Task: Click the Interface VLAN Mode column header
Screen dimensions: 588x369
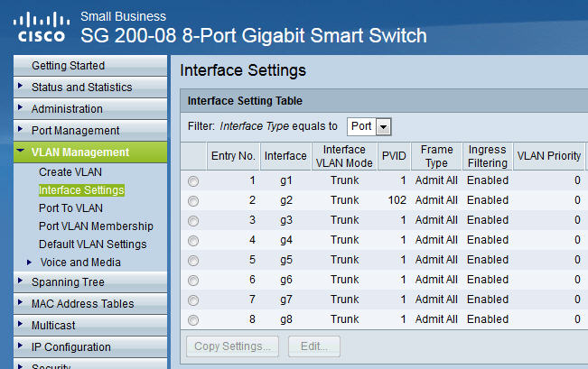Action: pos(344,156)
